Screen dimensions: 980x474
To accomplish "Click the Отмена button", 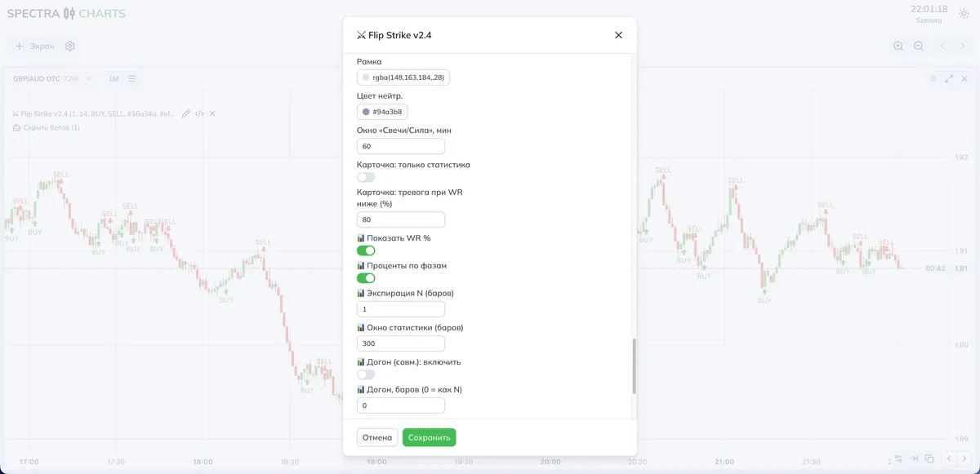I will [x=377, y=437].
